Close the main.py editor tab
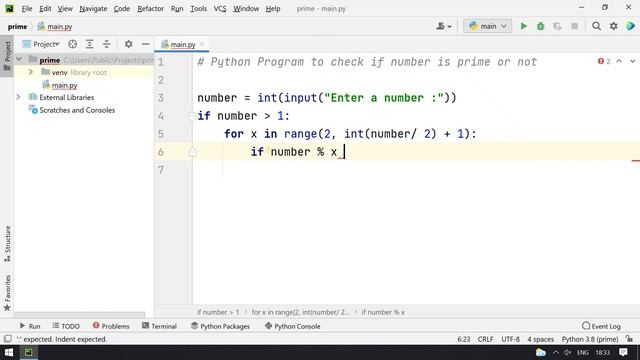This screenshot has height=360, width=640. click(x=202, y=44)
